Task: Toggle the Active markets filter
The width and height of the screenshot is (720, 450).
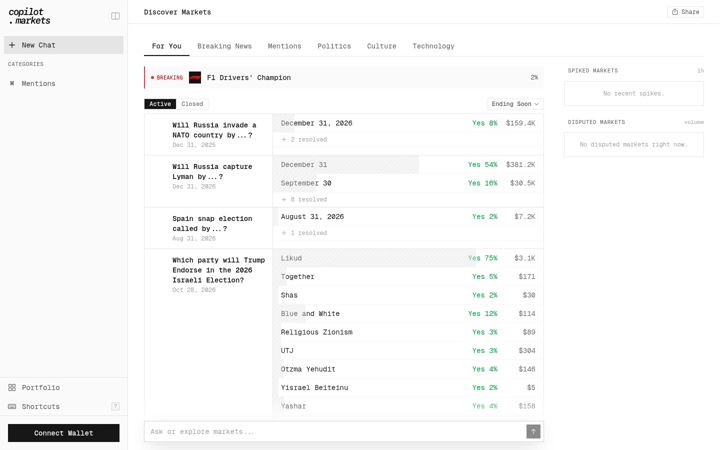Action: point(160,104)
